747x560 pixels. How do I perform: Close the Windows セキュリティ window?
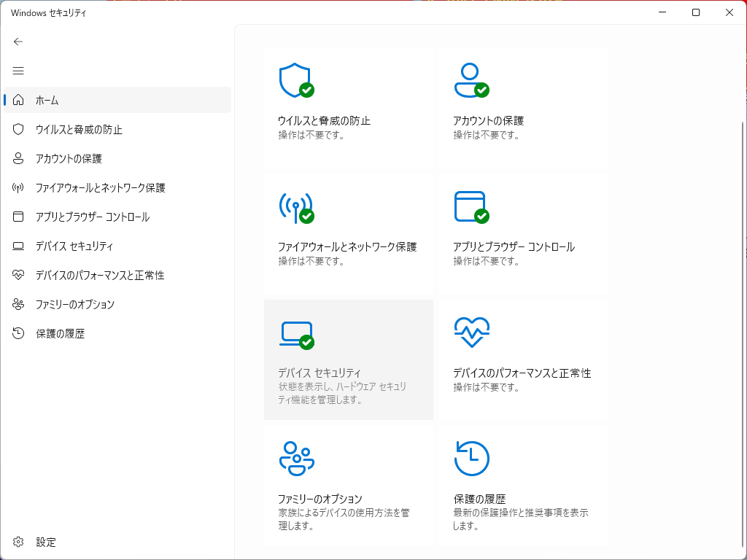pyautogui.click(x=729, y=12)
